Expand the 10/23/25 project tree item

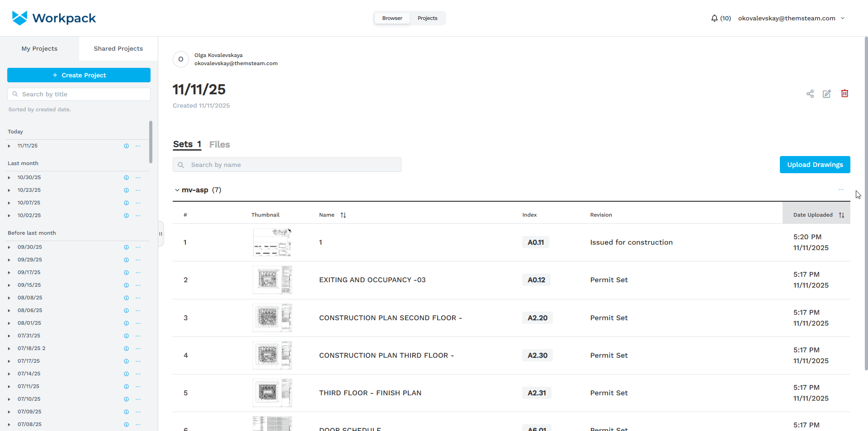pos(9,190)
